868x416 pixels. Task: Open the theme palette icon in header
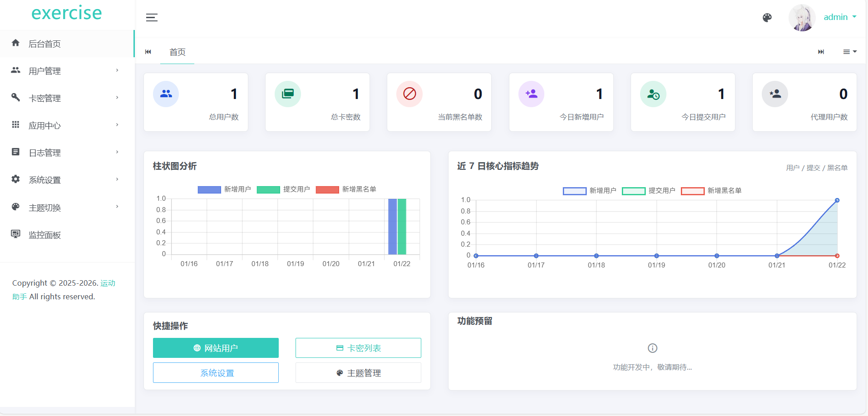[x=767, y=18]
